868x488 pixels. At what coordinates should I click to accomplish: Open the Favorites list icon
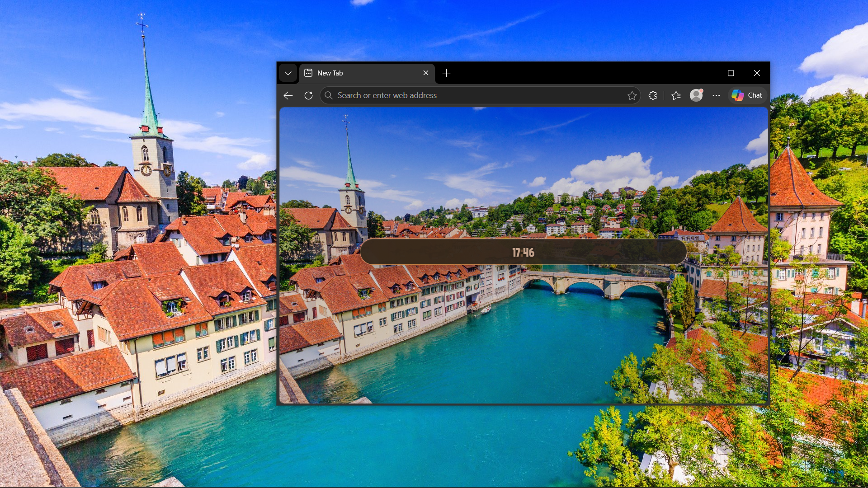coord(676,95)
